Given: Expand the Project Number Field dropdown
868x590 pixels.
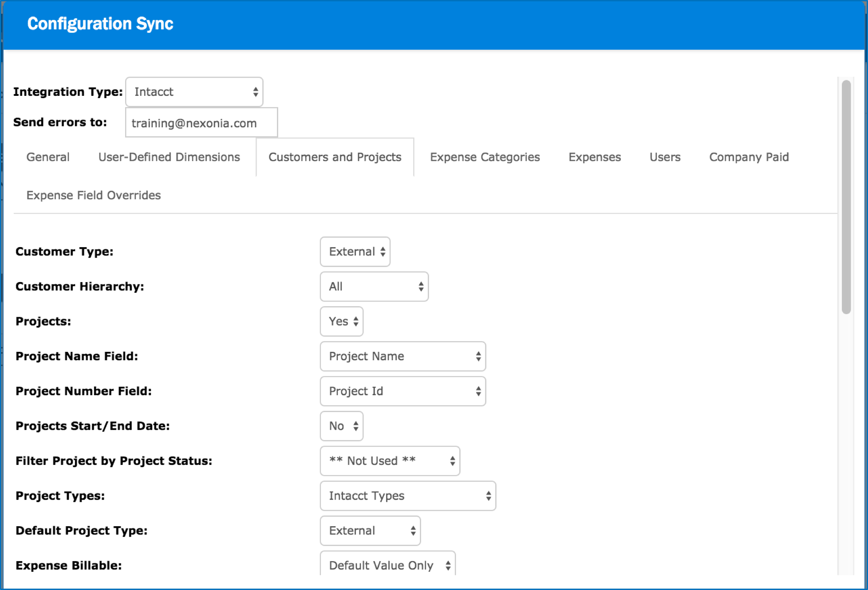Looking at the screenshot, I should click(402, 391).
